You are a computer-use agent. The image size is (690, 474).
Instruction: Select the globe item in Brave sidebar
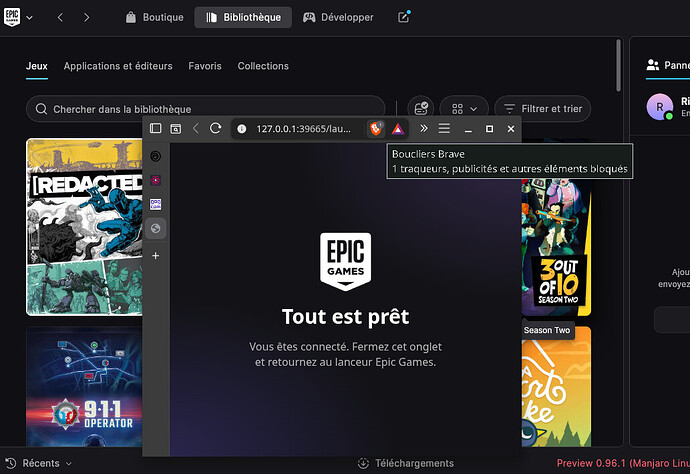click(155, 228)
